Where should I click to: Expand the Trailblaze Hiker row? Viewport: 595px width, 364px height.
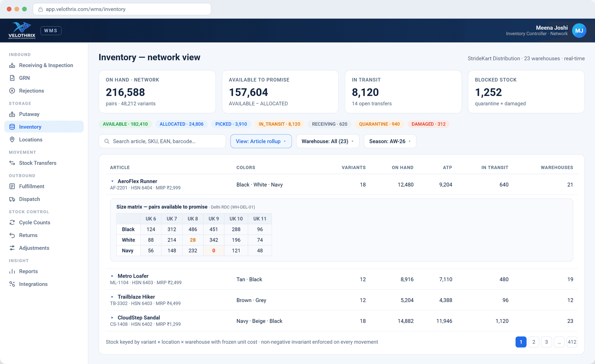point(112,297)
